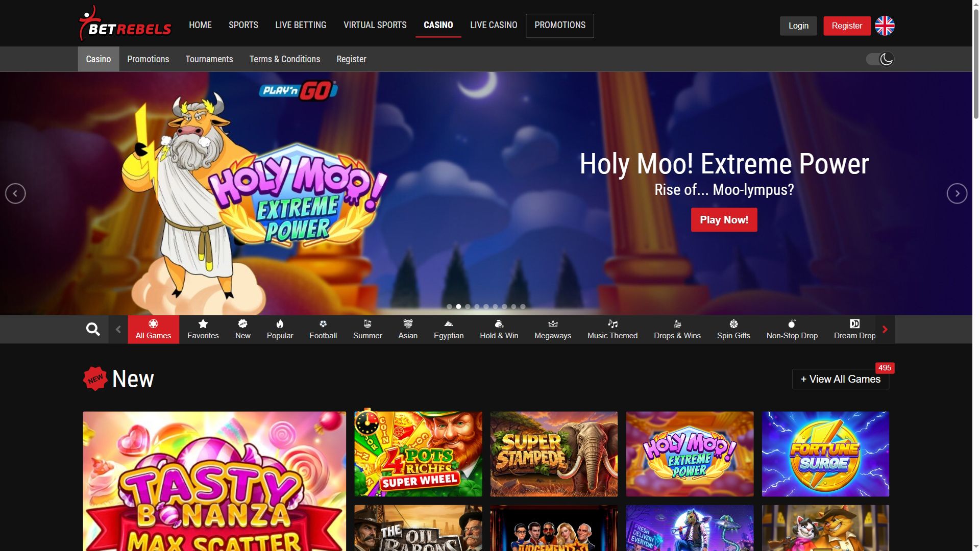Switch to the Tournaments sub-tab
Screen dimensions: 980x551
click(209, 59)
